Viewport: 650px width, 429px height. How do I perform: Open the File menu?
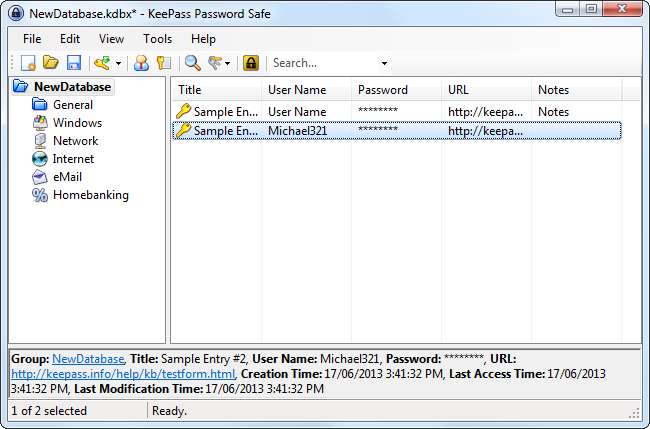tap(32, 39)
